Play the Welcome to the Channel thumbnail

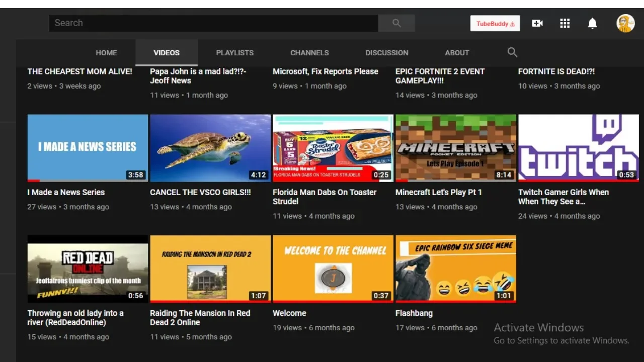pyautogui.click(x=333, y=269)
